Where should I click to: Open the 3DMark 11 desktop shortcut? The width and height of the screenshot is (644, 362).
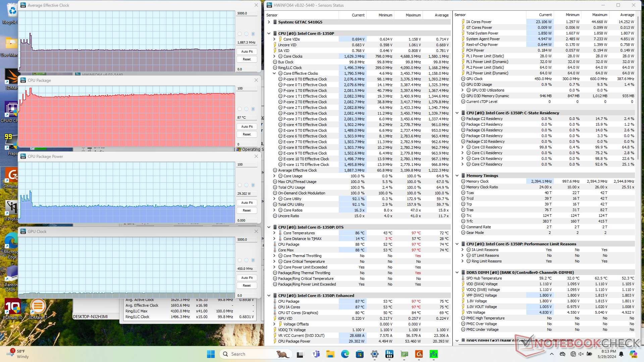tap(38, 309)
